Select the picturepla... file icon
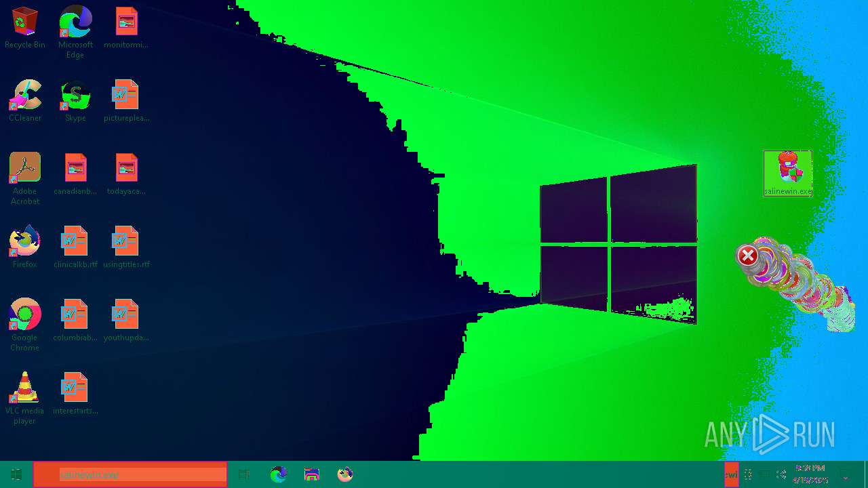This screenshot has height=488, width=868. 126,101
